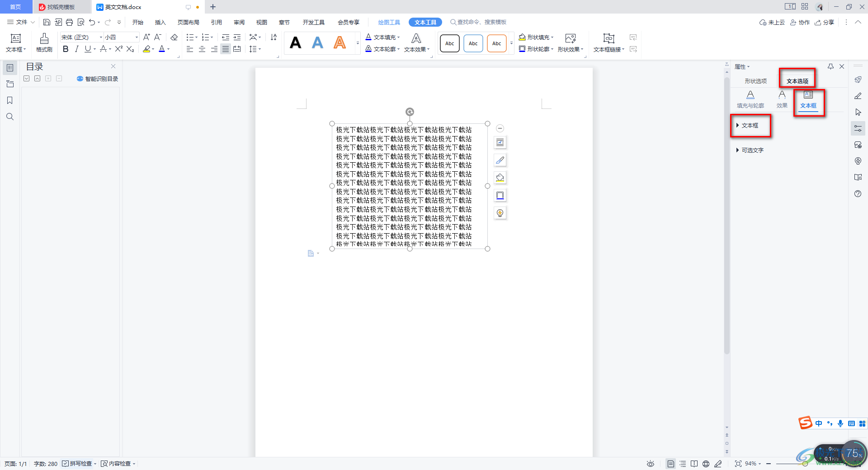868x470 pixels.
Task: Click the save document icon
Action: point(47,22)
